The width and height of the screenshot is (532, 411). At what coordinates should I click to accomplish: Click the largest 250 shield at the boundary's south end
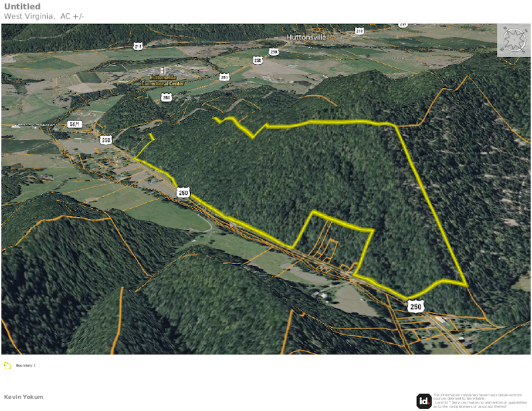click(416, 307)
